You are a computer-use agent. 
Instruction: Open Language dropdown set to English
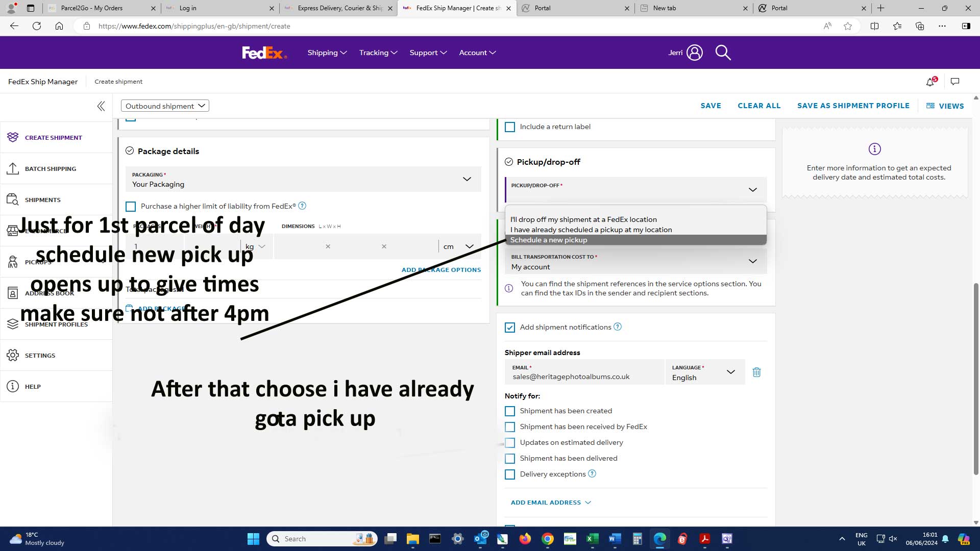[704, 372]
